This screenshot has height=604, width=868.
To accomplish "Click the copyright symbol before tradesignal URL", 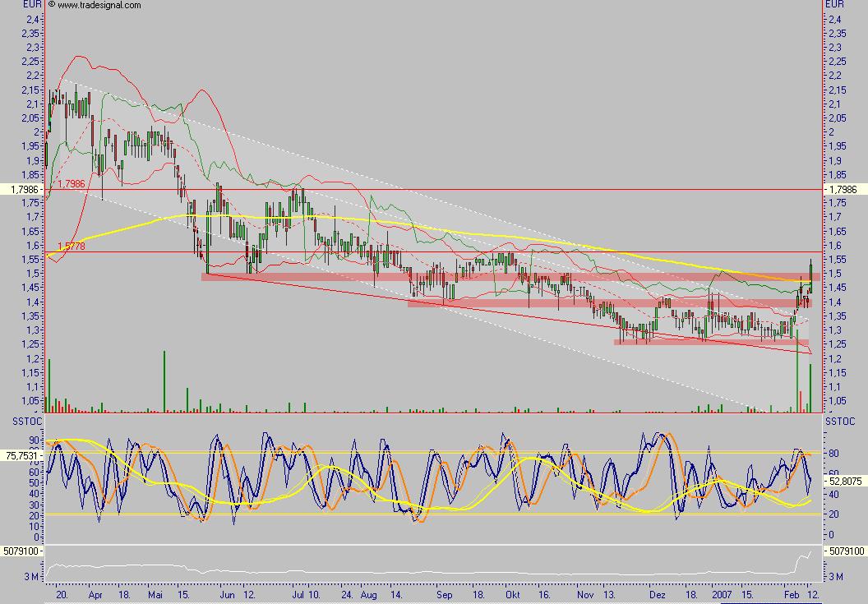I will [52, 5].
